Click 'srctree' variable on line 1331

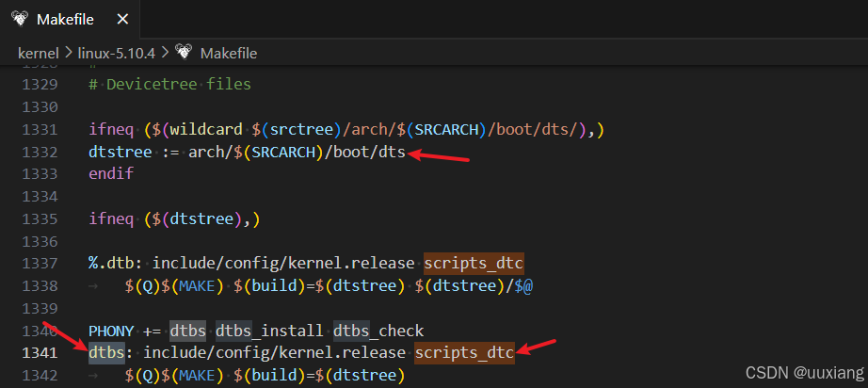click(x=301, y=130)
